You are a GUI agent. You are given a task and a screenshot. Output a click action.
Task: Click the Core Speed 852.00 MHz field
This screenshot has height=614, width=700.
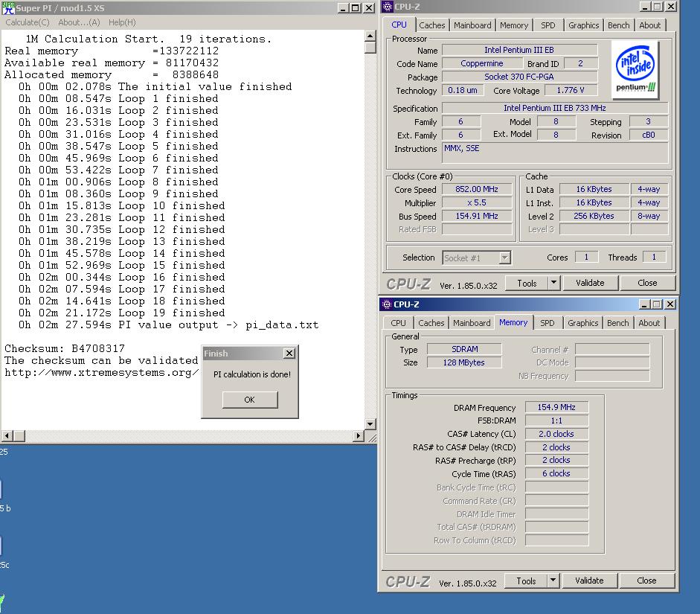click(x=477, y=189)
